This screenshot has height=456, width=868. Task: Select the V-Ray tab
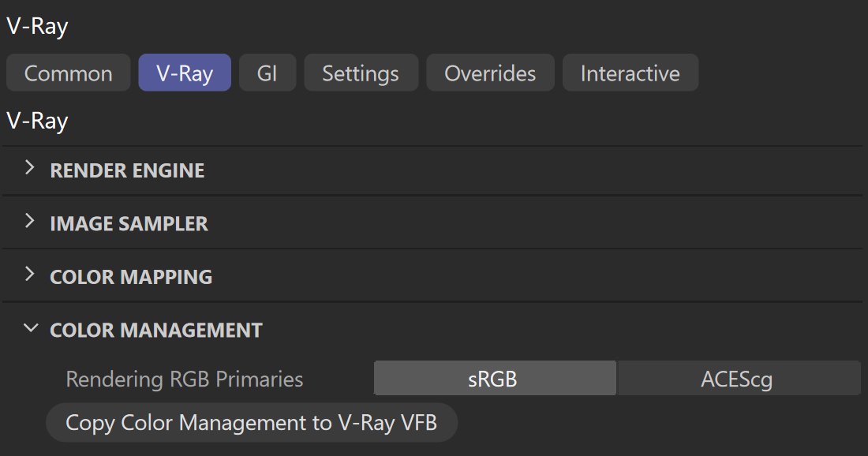coord(185,73)
